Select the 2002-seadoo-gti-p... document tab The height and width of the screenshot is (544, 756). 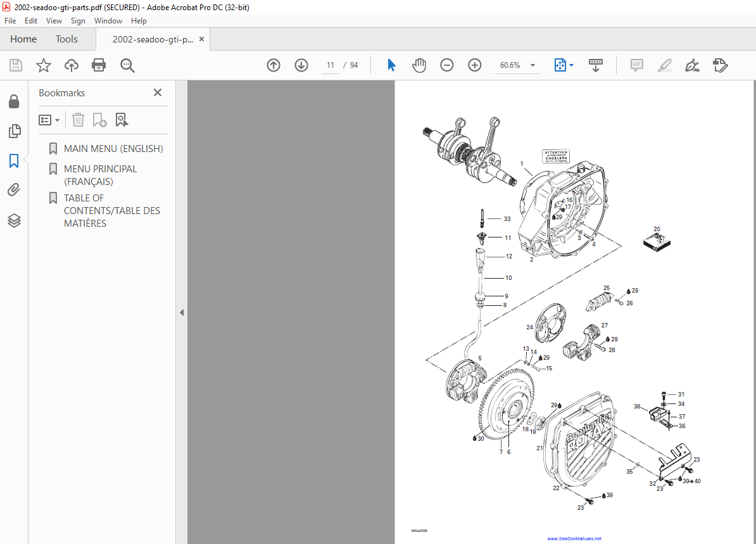[153, 39]
